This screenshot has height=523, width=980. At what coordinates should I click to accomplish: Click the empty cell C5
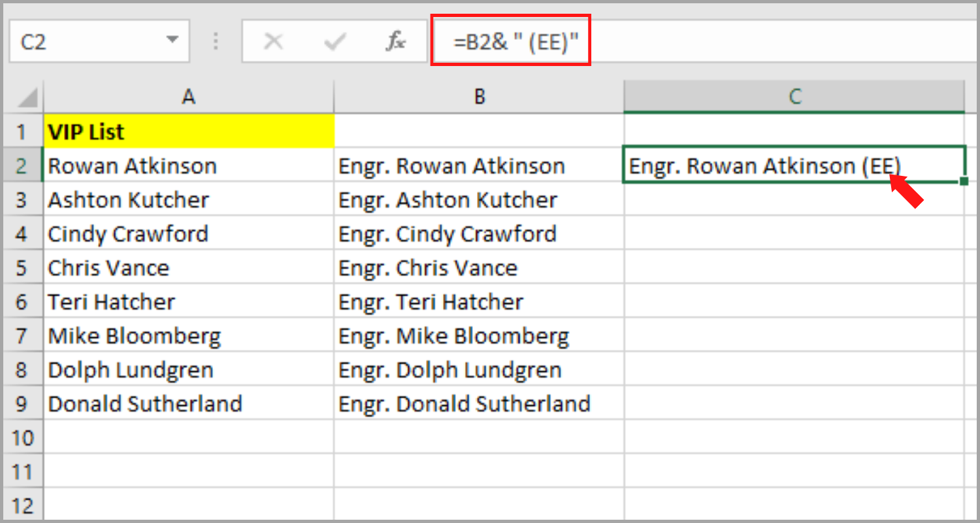coord(794,267)
